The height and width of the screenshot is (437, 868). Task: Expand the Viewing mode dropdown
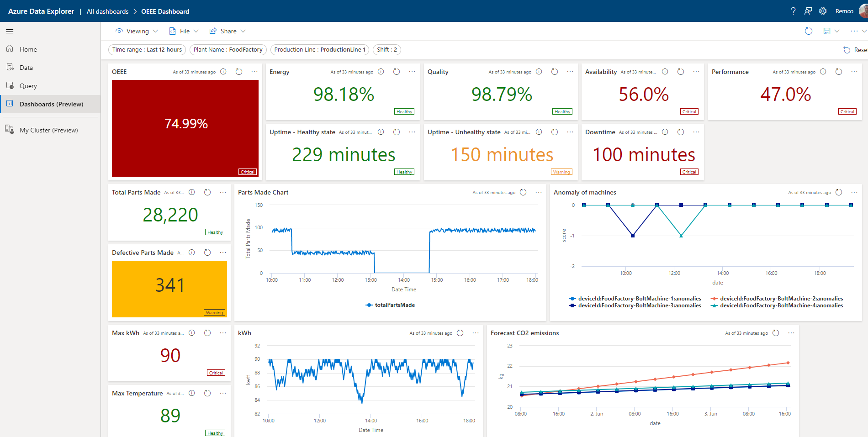(137, 31)
